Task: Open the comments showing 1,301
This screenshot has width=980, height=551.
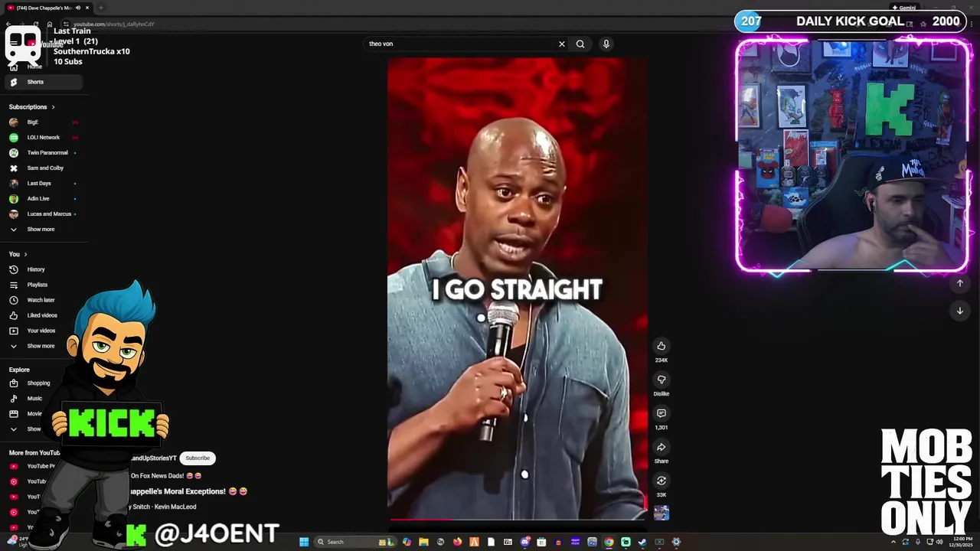Action: click(x=661, y=413)
